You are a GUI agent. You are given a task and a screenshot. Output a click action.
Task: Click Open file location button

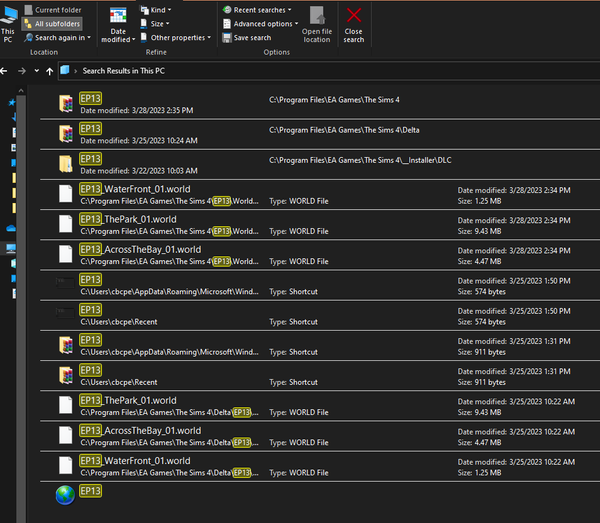317,24
